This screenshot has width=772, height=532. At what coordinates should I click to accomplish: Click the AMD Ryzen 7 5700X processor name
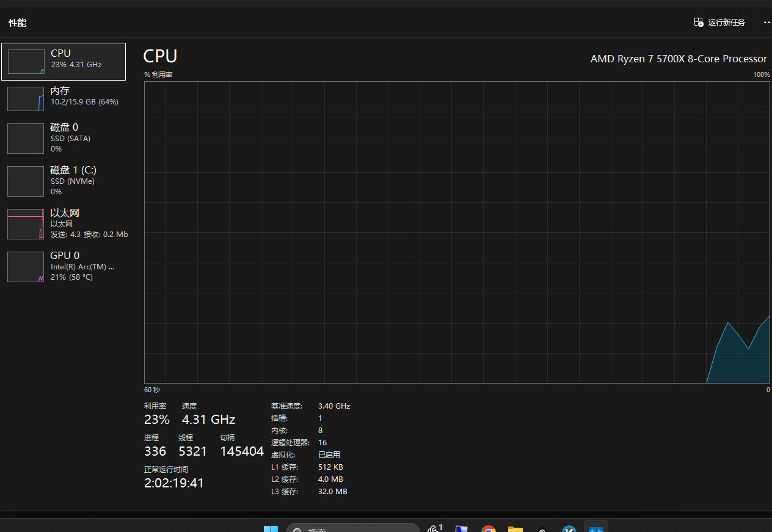pyautogui.click(x=679, y=59)
